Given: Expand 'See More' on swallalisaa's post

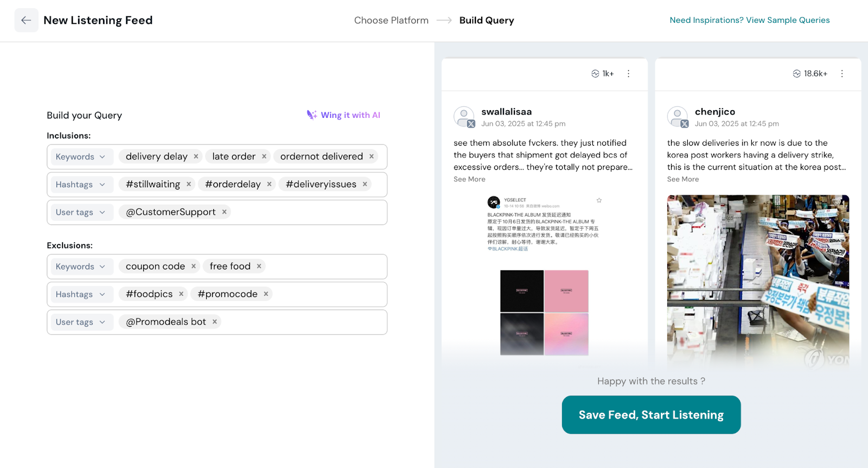Looking at the screenshot, I should (469, 179).
